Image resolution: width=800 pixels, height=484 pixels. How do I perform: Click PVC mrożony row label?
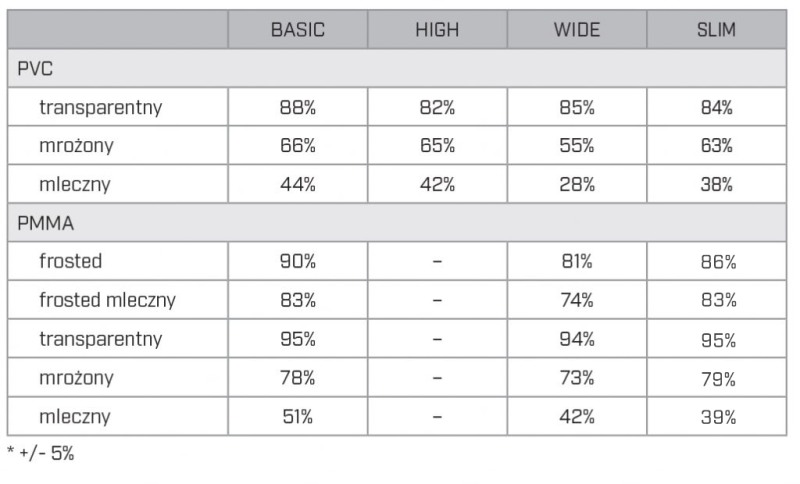[x=76, y=146]
